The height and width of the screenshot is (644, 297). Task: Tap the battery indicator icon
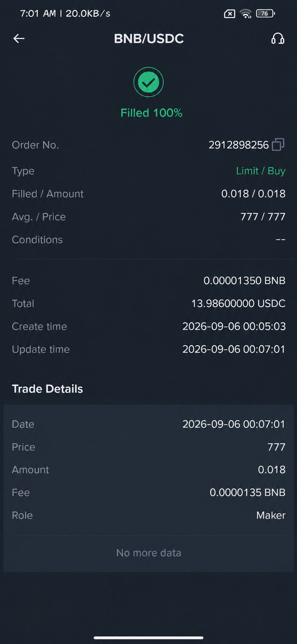tap(266, 14)
